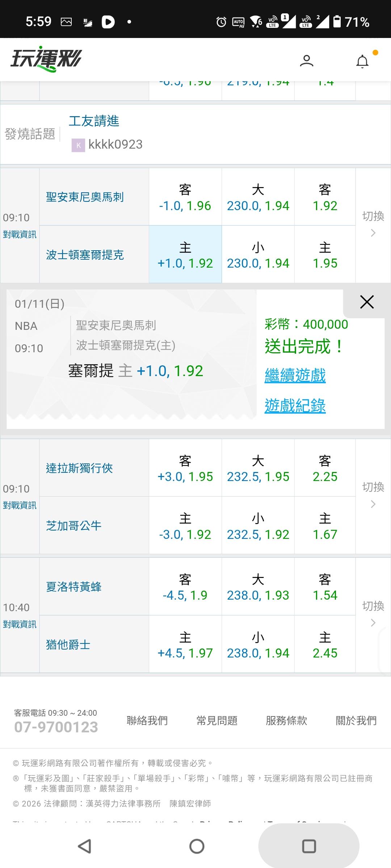
Task: Open 服務條款 in footer menu
Action: [x=286, y=721]
